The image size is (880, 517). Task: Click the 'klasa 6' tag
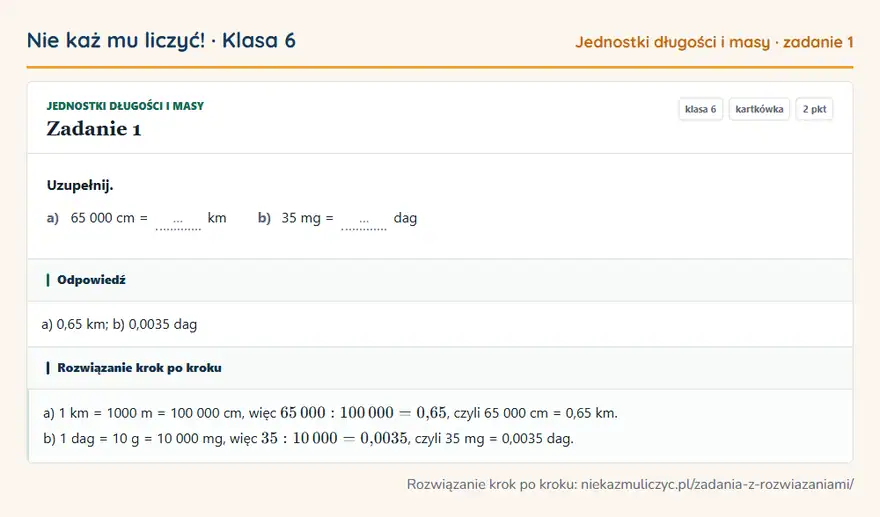pyautogui.click(x=700, y=109)
